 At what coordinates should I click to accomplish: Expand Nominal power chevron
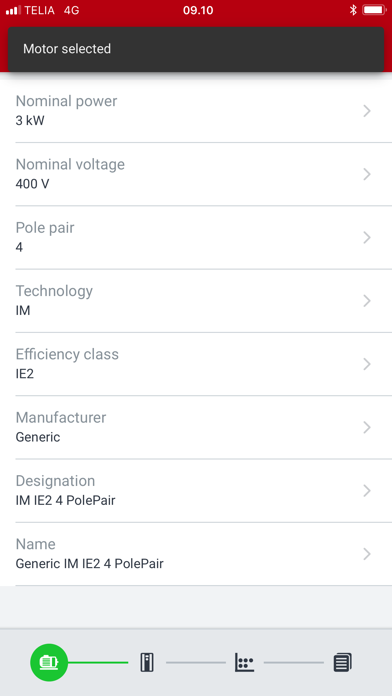coord(367,111)
